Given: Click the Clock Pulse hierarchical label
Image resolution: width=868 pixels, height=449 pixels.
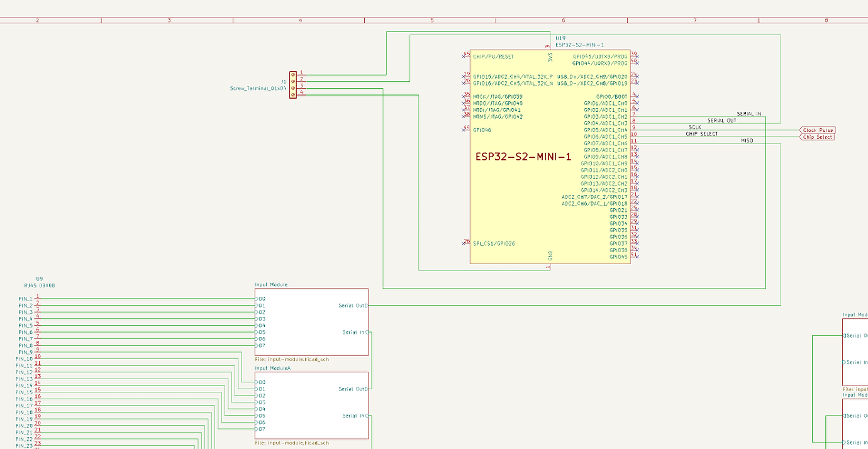Looking at the screenshot, I should (x=816, y=130).
